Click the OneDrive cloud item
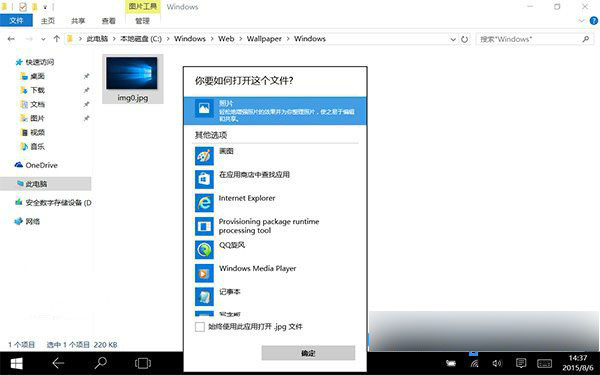600x375 pixels. pos(36,165)
